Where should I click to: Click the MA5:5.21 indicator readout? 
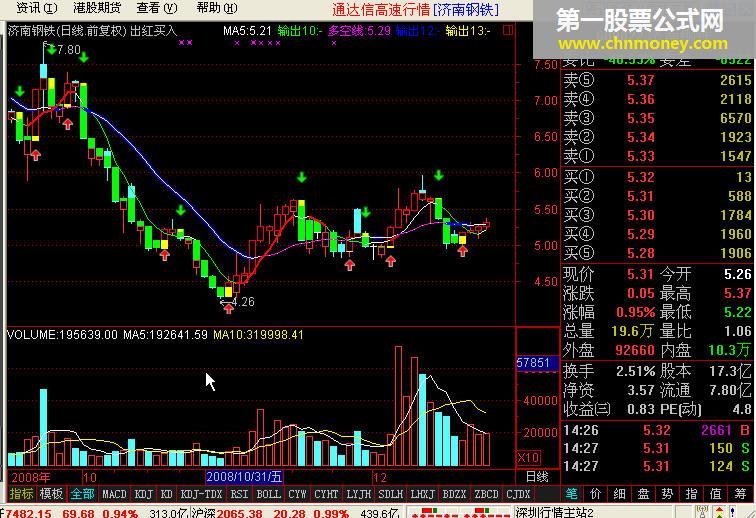pos(247,31)
